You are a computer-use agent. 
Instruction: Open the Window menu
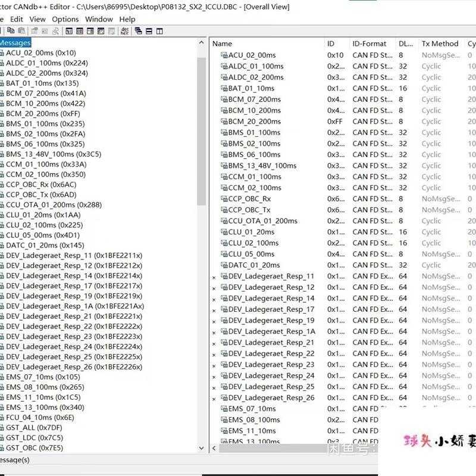tap(99, 18)
